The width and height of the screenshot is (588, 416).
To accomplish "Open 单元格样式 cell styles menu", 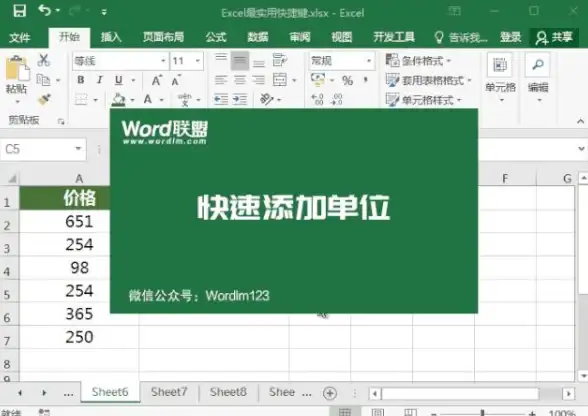I will [424, 100].
